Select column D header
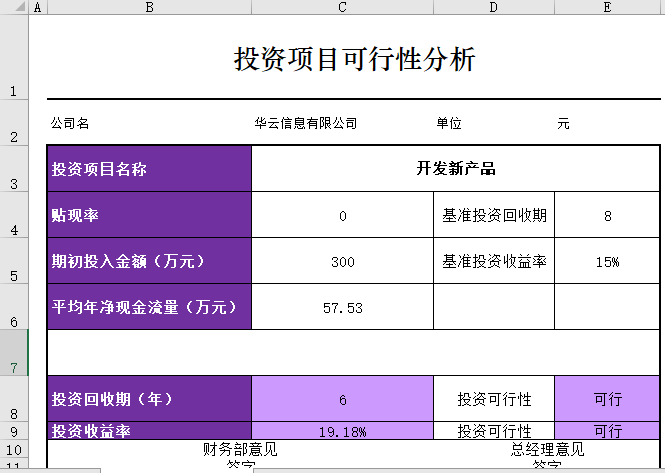665x473 pixels. point(493,7)
